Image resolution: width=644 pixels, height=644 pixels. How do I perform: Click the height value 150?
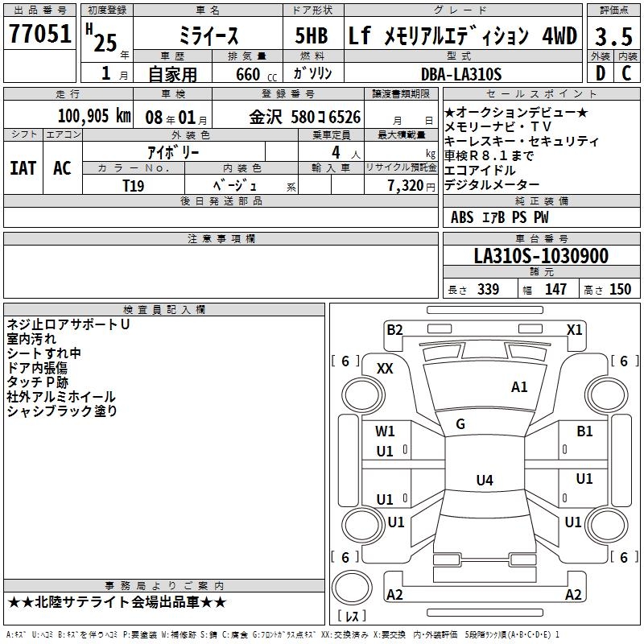pyautogui.click(x=620, y=289)
